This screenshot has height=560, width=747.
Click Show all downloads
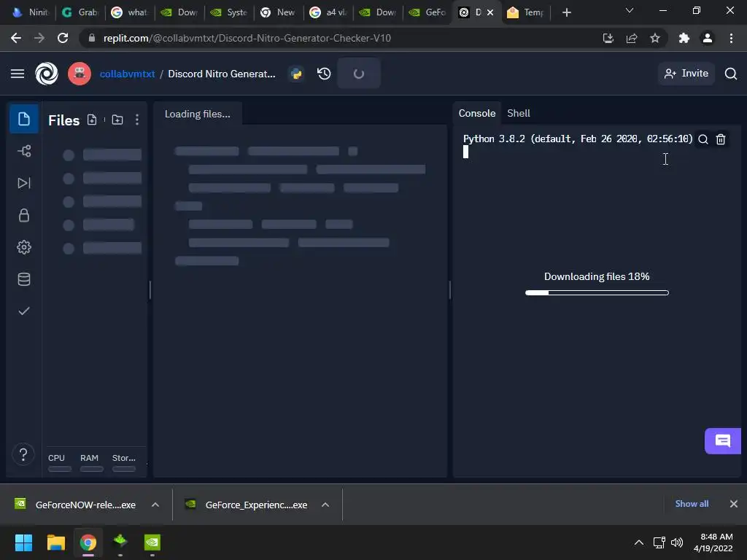click(x=692, y=504)
